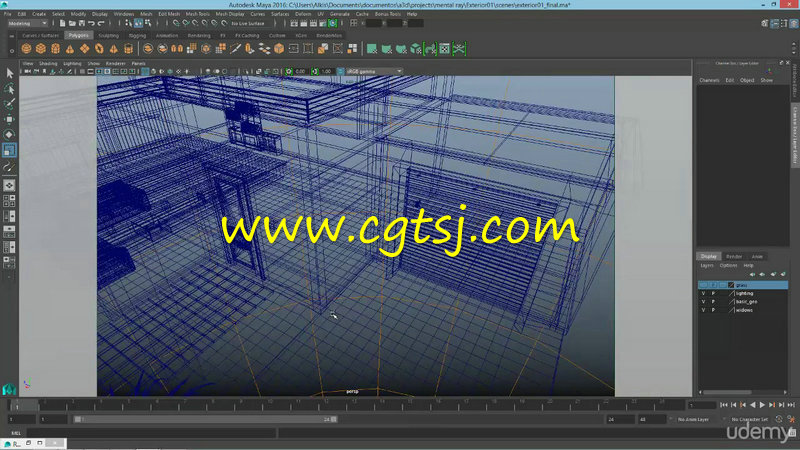Toggle visibility V of lighting layer
Image resolution: width=800 pixels, height=450 pixels.
[704, 293]
